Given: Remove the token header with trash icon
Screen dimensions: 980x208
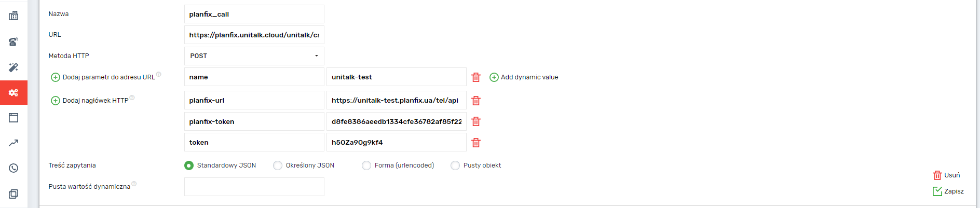Looking at the screenshot, I should (476, 143).
